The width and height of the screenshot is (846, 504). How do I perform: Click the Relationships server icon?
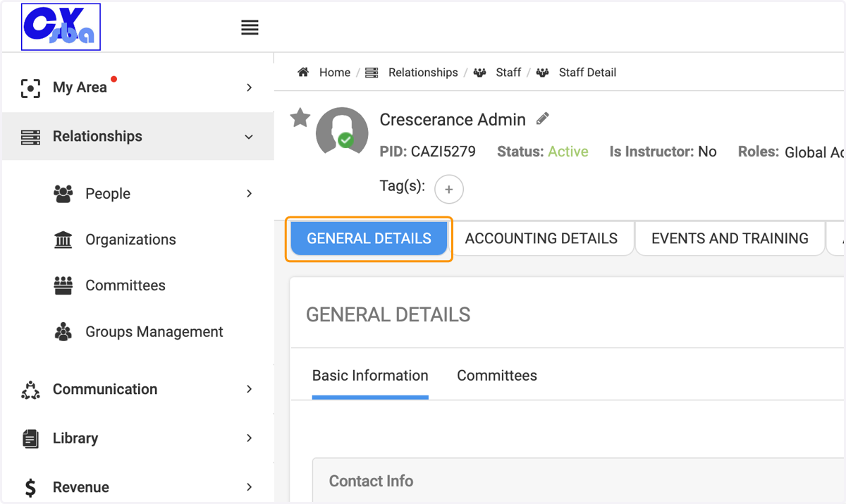coord(30,137)
